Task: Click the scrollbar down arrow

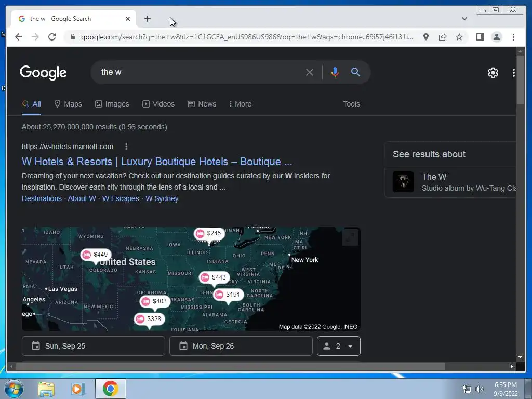Action: 520,357
